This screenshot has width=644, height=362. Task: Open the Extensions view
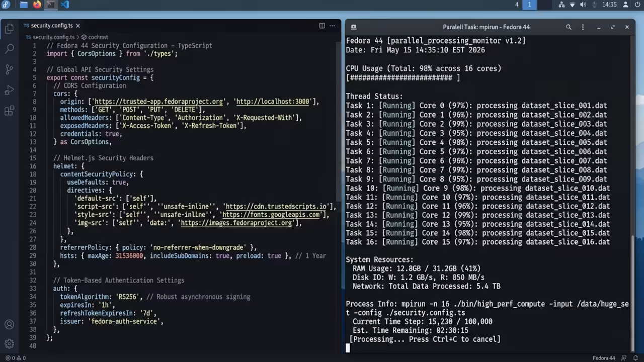(9, 111)
